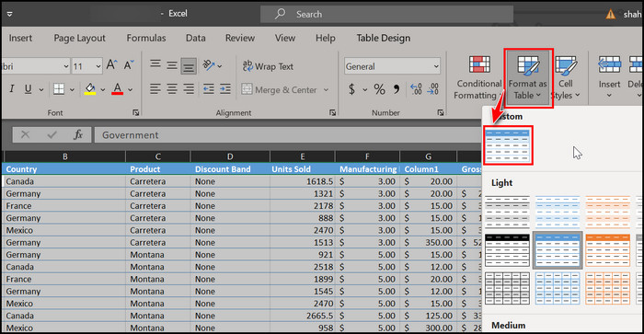Toggle Wrap Text
This screenshot has height=334, width=644.
[x=268, y=66]
